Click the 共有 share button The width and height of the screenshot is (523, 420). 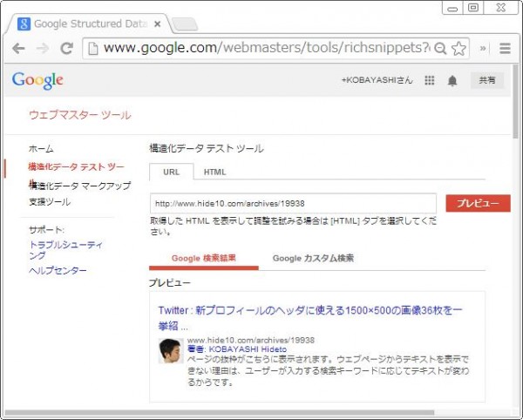pos(487,80)
